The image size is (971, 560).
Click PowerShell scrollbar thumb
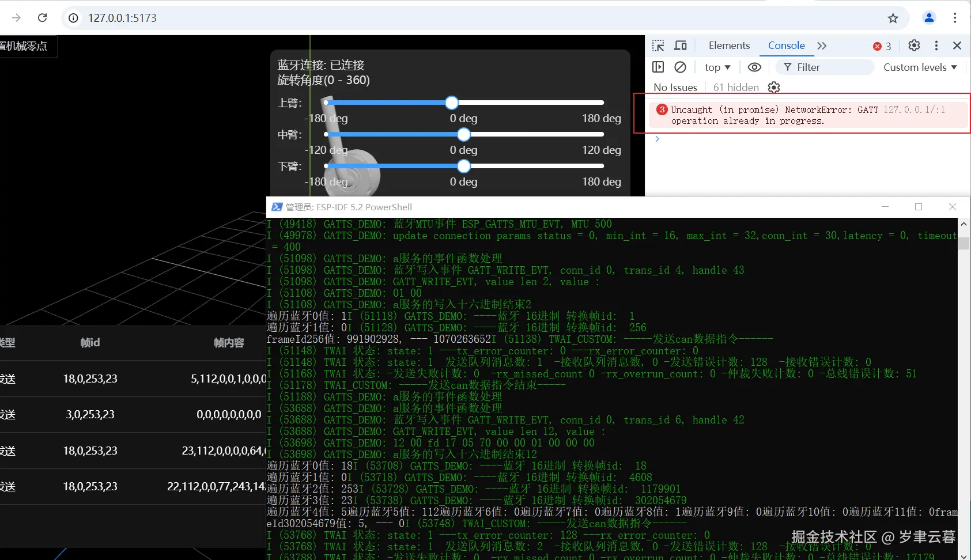pos(964,243)
